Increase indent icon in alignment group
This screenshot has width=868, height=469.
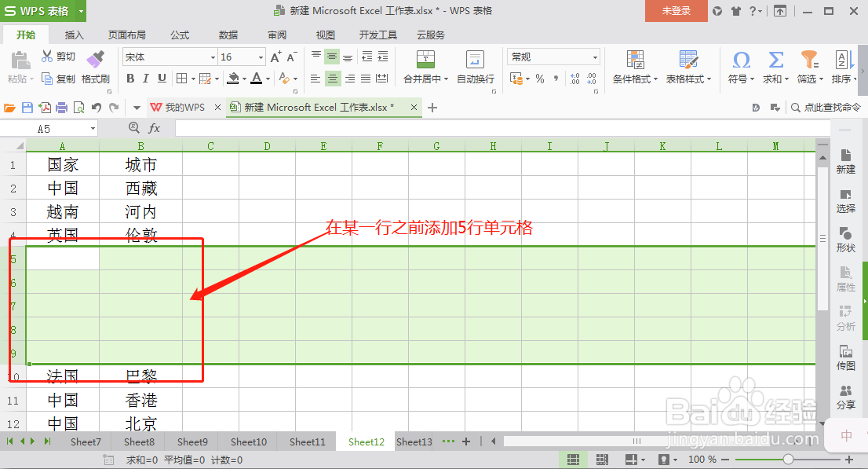click(382, 57)
